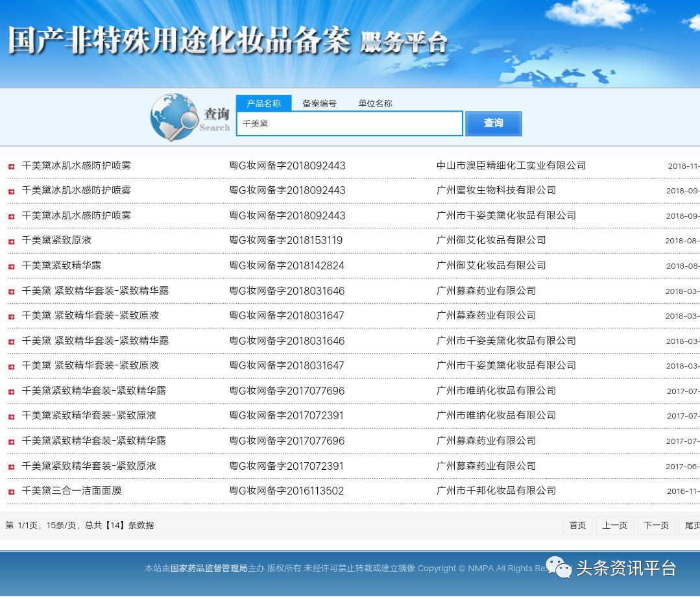Go to 首页 in pagination
The height and width of the screenshot is (599, 700).
(x=577, y=525)
